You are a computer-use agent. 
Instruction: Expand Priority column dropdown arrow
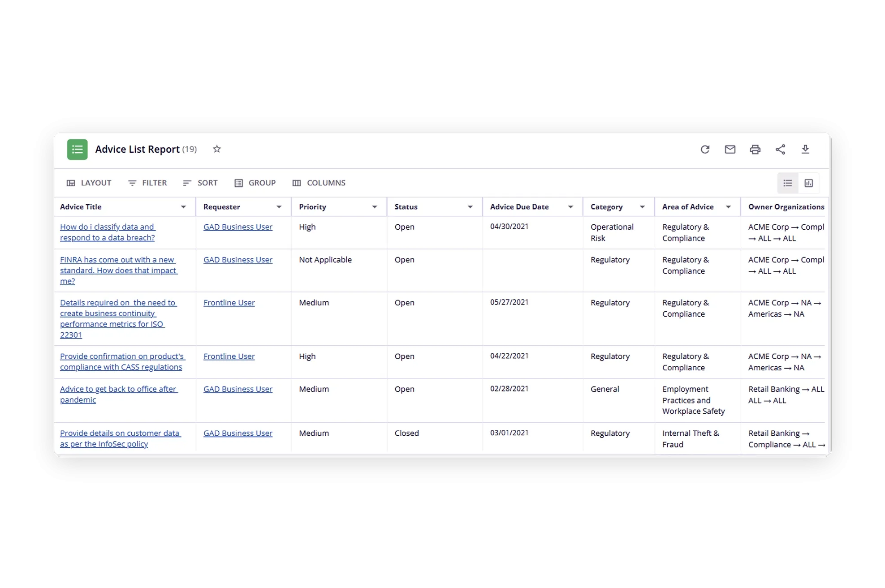pos(375,207)
